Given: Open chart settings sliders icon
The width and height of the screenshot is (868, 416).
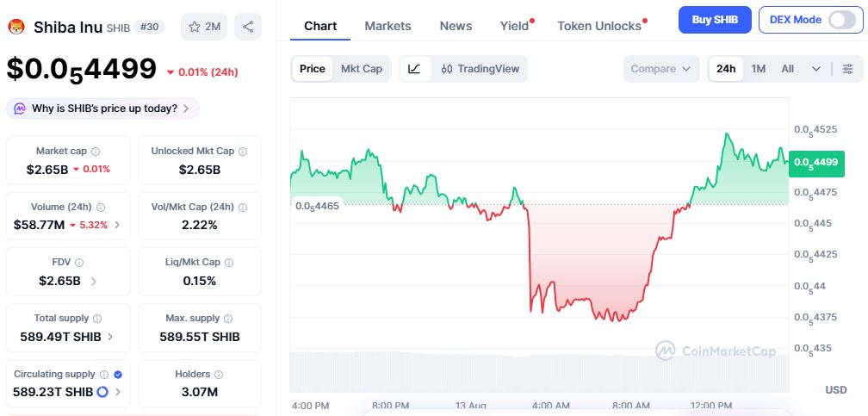Looking at the screenshot, I should click(847, 69).
